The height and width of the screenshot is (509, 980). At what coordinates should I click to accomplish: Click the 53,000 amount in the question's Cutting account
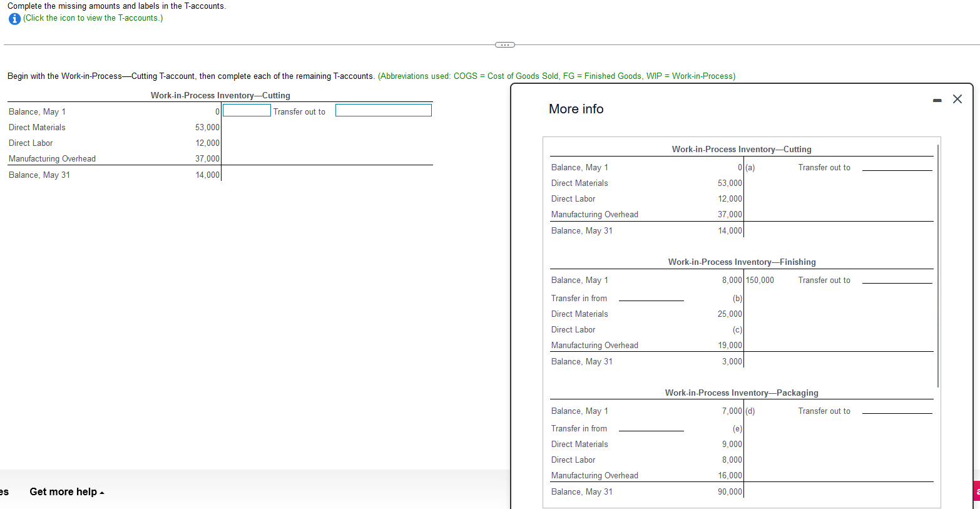(207, 128)
